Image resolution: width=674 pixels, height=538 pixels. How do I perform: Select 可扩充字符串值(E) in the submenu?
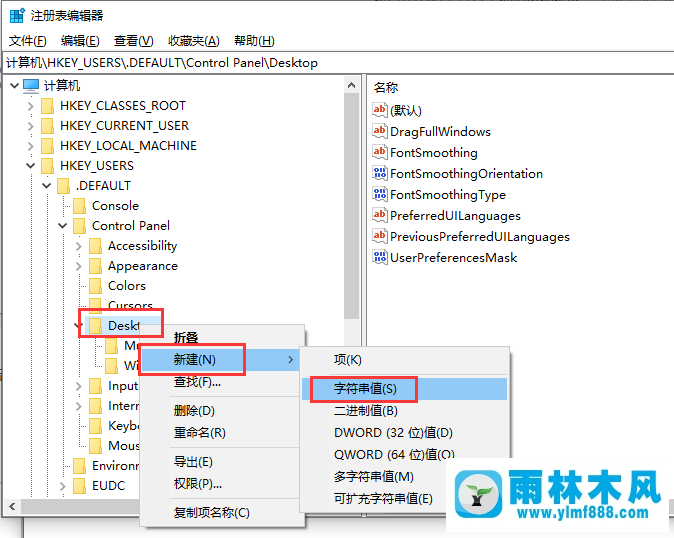click(374, 498)
